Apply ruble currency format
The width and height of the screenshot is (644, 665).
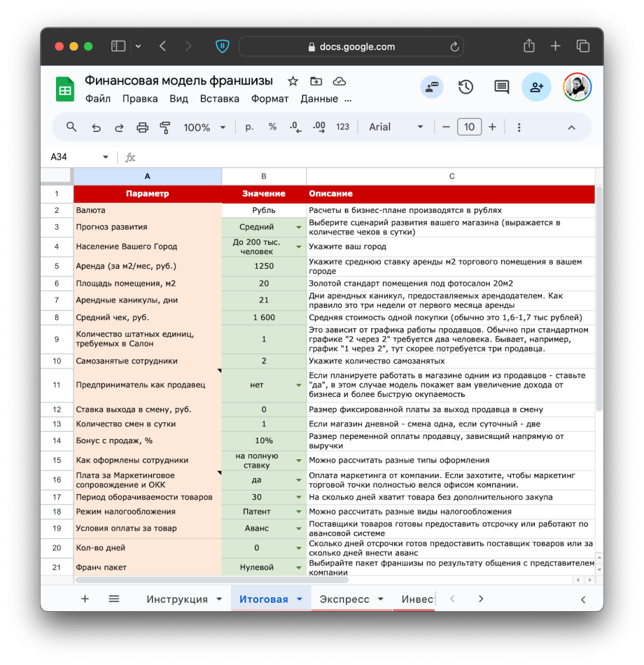(x=249, y=127)
